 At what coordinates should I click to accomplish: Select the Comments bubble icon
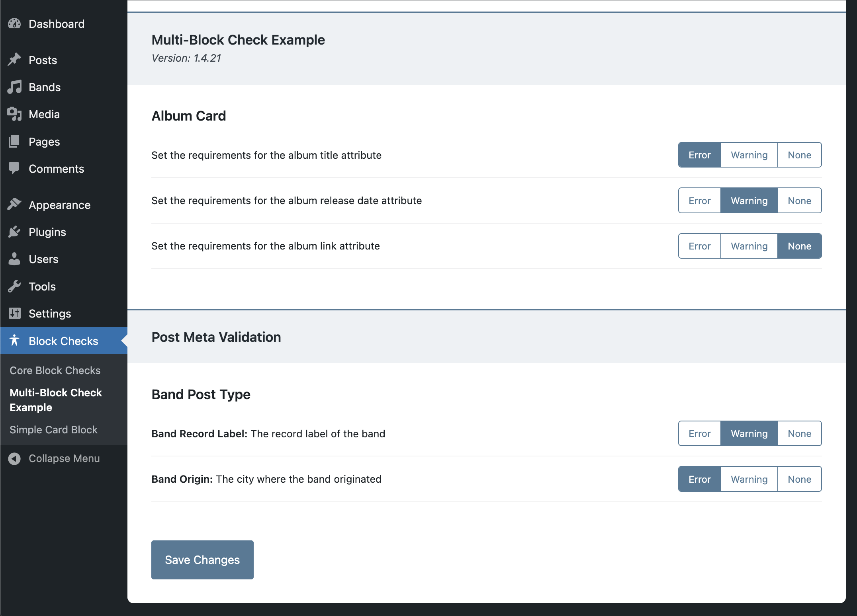coord(15,169)
